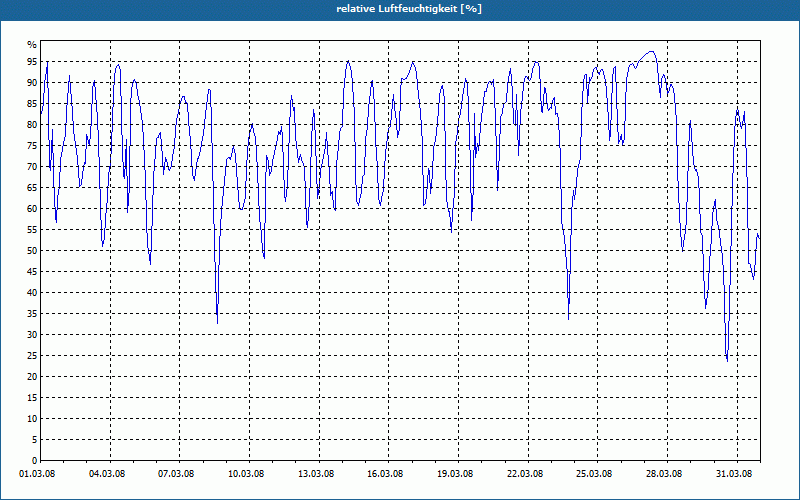
Task: Click the 75 value on the y-axis
Action: 32,145
